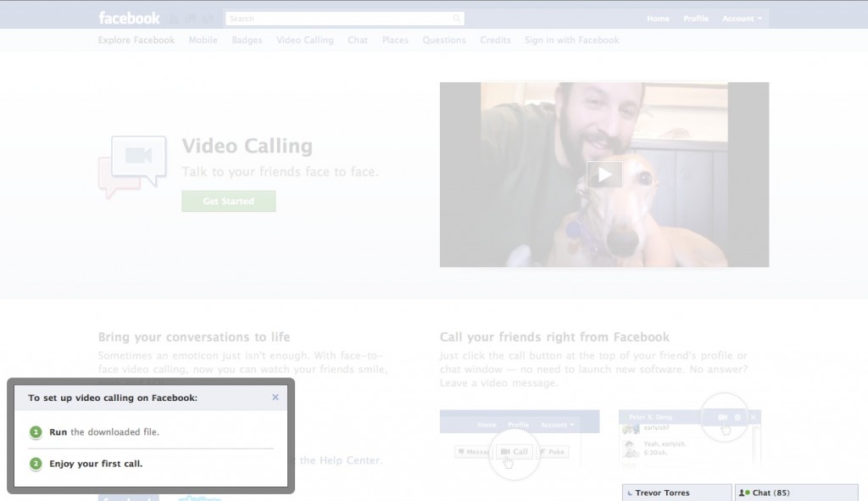
Task: Open the Chat tab in navigation
Action: [x=358, y=40]
